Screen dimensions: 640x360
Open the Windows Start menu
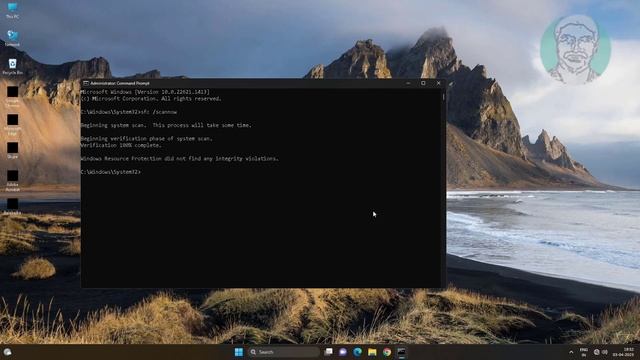(239, 352)
